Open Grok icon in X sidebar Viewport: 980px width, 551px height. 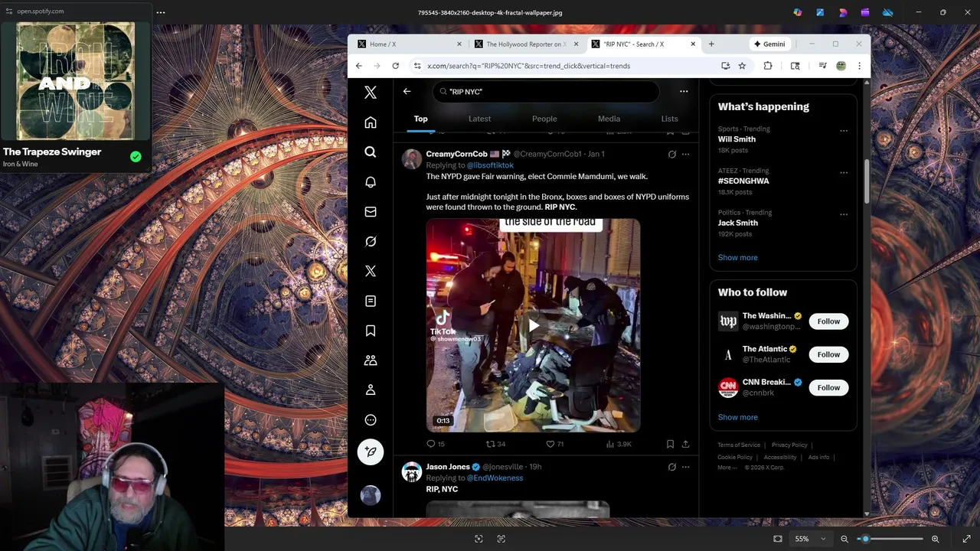[371, 241]
